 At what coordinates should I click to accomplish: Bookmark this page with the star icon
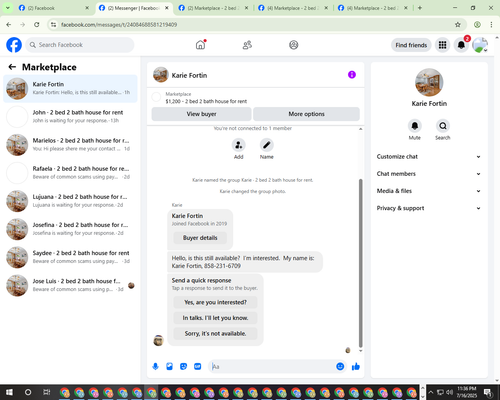[458, 25]
